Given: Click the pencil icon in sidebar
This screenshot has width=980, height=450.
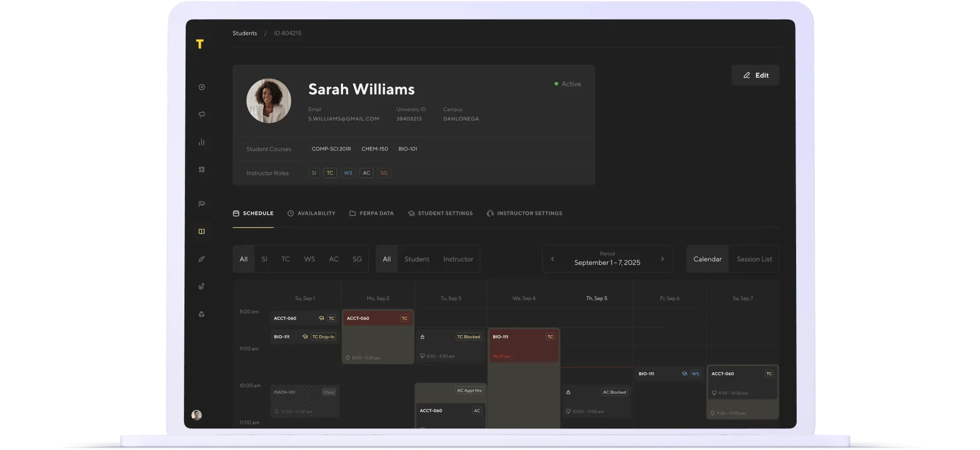Looking at the screenshot, I should click(201, 259).
